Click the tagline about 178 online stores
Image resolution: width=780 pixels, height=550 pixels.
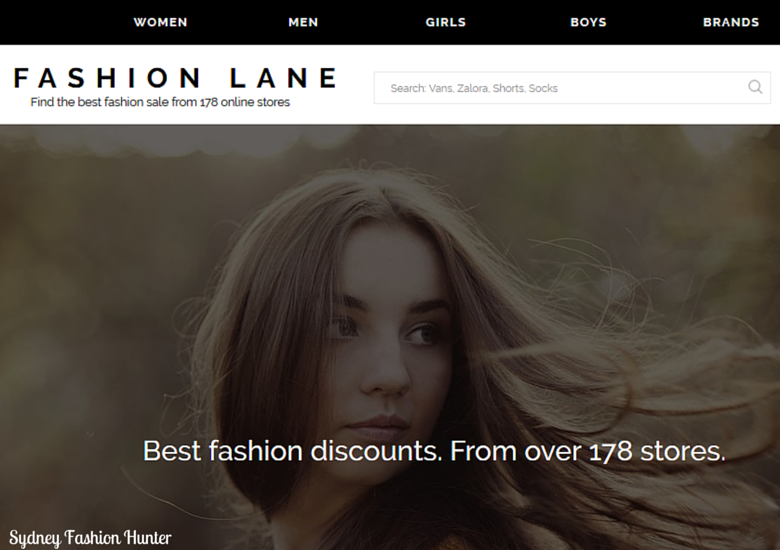(160, 102)
